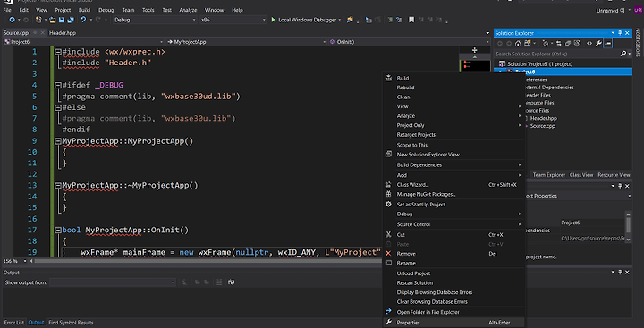Screen dimensions: 644x328
Task: Switch to the Header.hpp editor tab
Action: pos(63,33)
